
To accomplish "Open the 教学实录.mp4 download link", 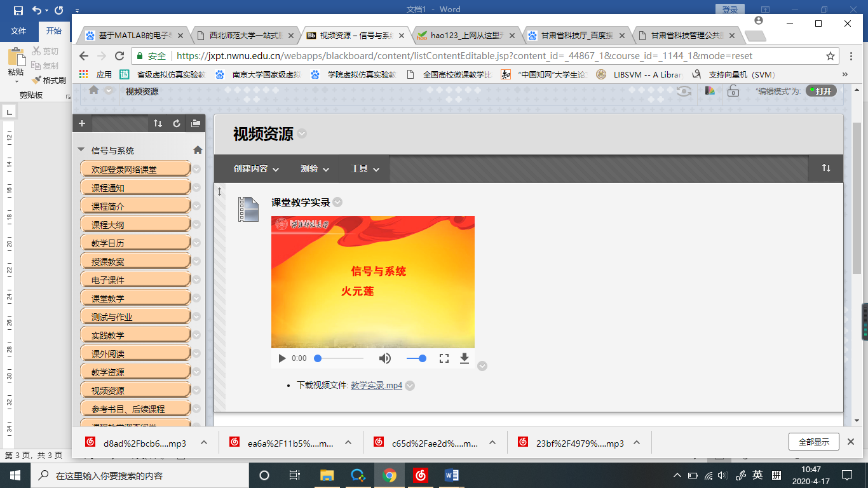I will [376, 385].
